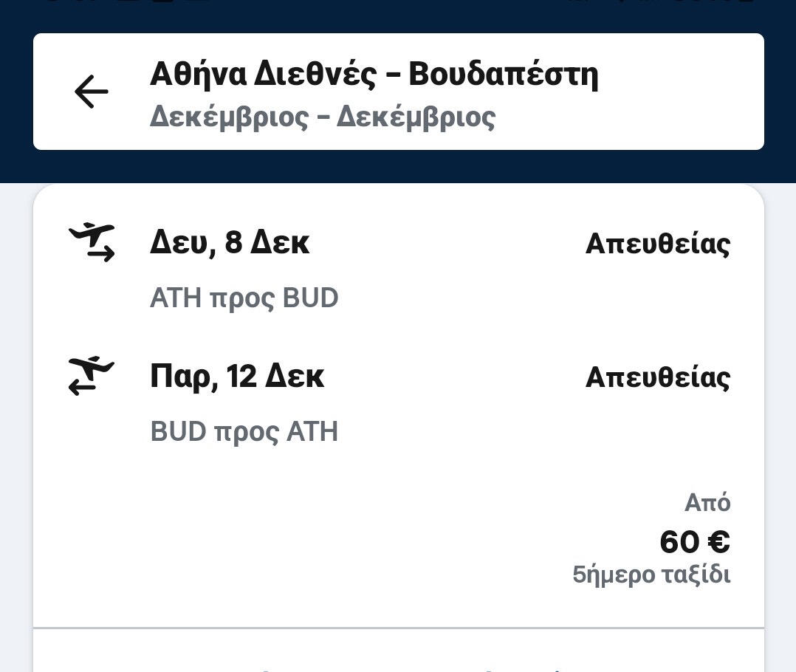Screen dimensions: 796x672
Task: Click the BUD προς ATH route text
Action: point(244,431)
